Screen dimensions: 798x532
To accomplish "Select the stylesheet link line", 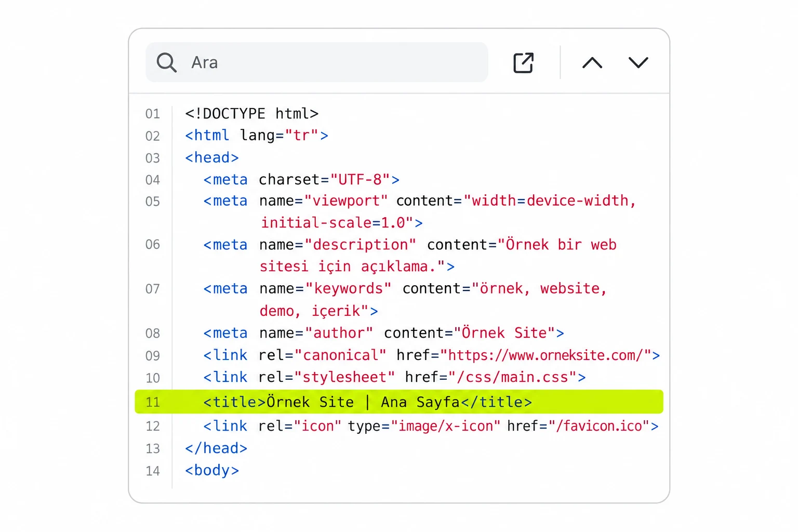I will pos(394,377).
